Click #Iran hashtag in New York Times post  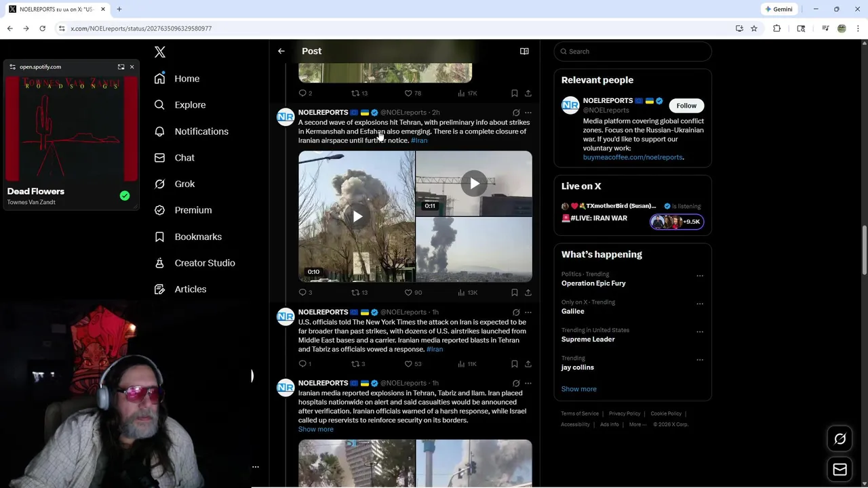435,349
